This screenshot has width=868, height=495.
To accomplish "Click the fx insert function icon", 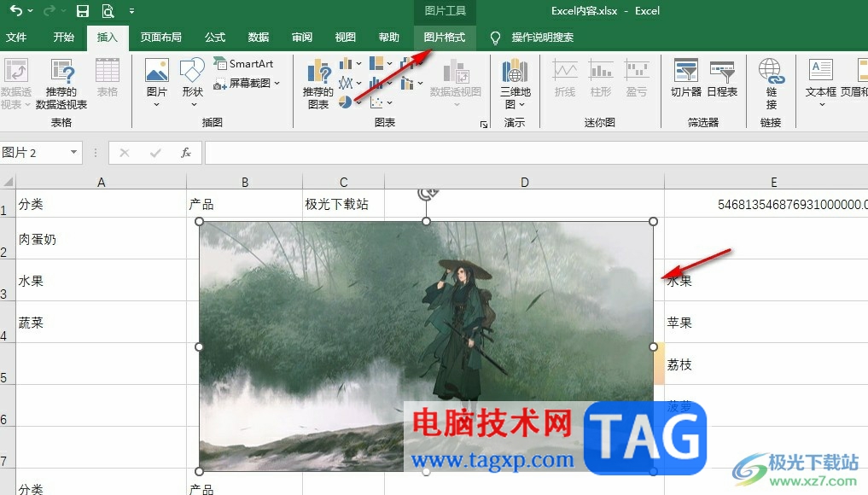I will click(x=186, y=153).
